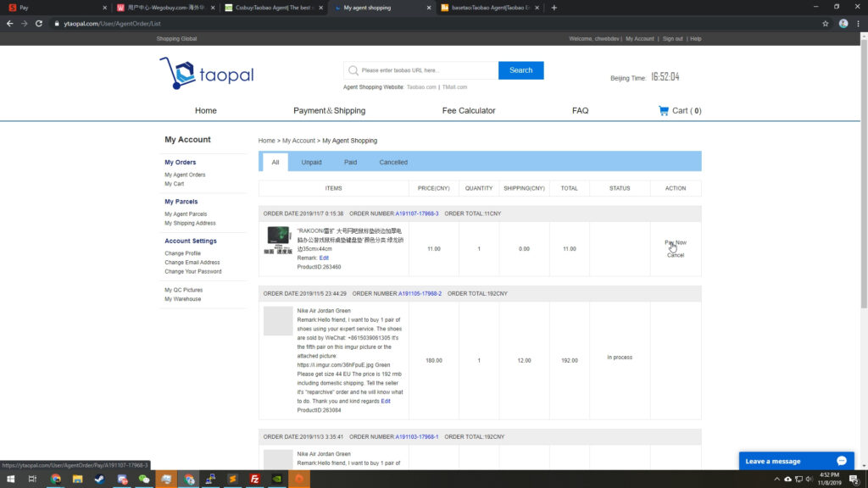Launch Steam from the taskbar
The width and height of the screenshot is (868, 488).
[100, 480]
